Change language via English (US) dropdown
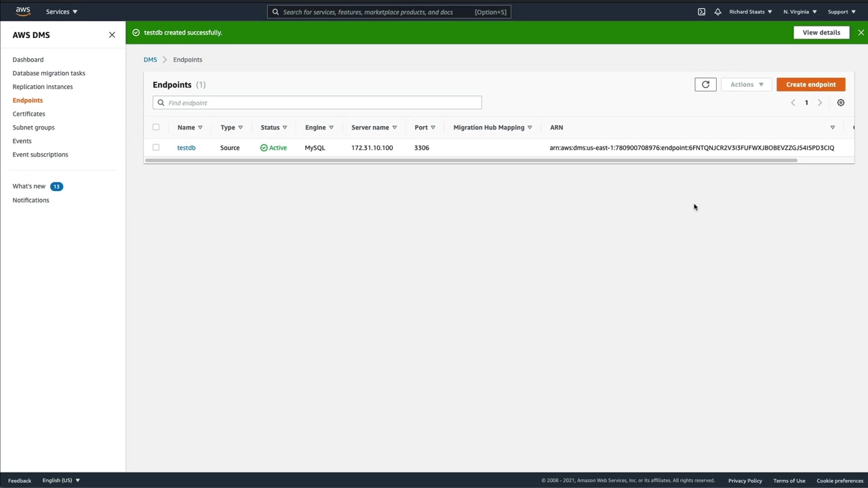The image size is (868, 488). pos(61,481)
